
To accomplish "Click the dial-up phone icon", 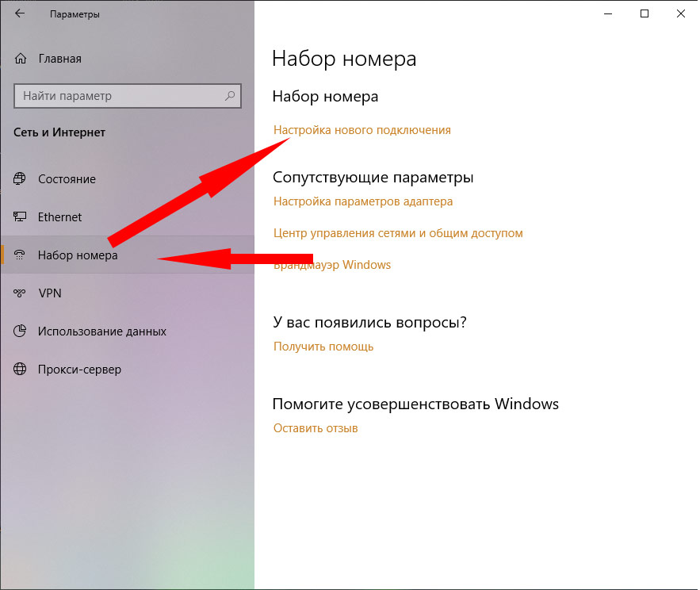I will [20, 255].
